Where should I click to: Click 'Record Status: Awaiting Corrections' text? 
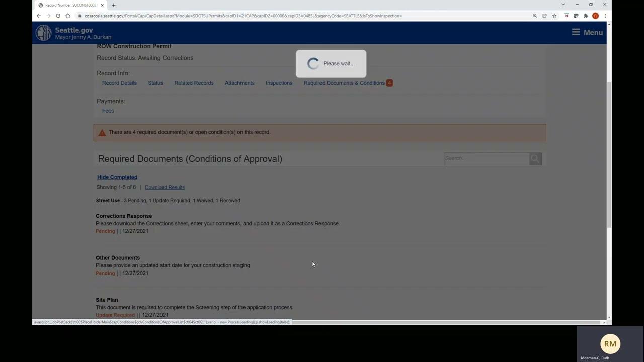145,58
